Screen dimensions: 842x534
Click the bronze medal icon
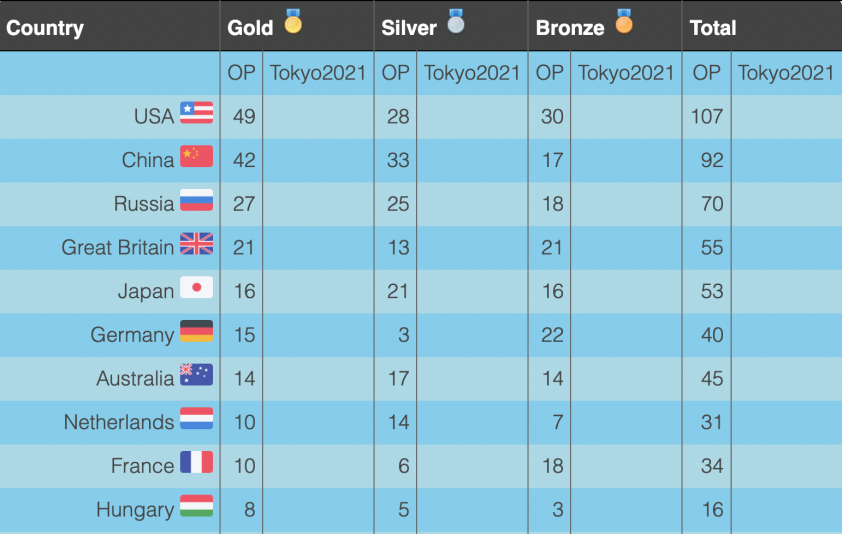(x=624, y=21)
